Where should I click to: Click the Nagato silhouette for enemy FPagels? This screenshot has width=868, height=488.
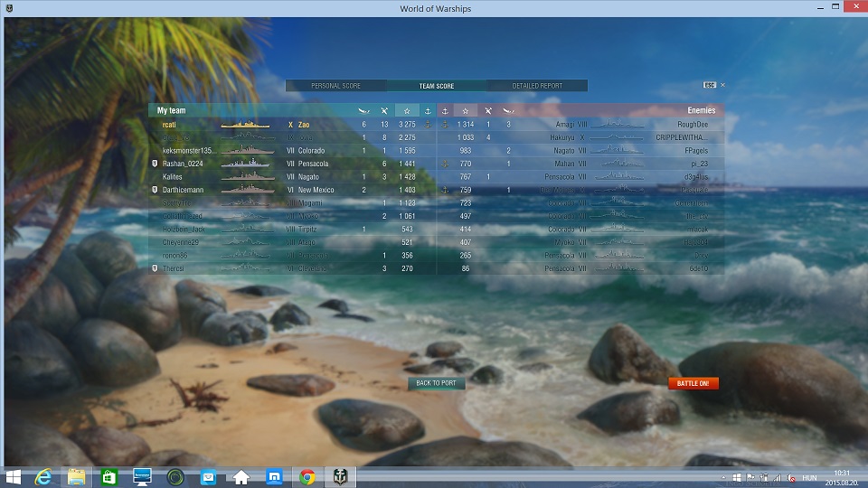click(618, 150)
